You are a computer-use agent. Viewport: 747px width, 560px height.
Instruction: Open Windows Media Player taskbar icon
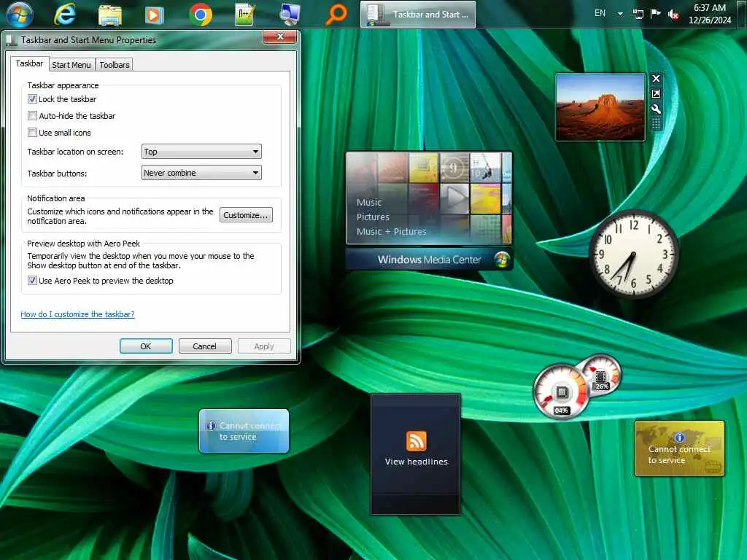[x=155, y=15]
